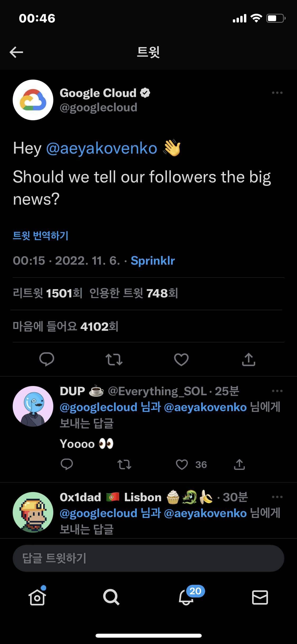
Task: Go to the Home tab
Action: click(37, 597)
